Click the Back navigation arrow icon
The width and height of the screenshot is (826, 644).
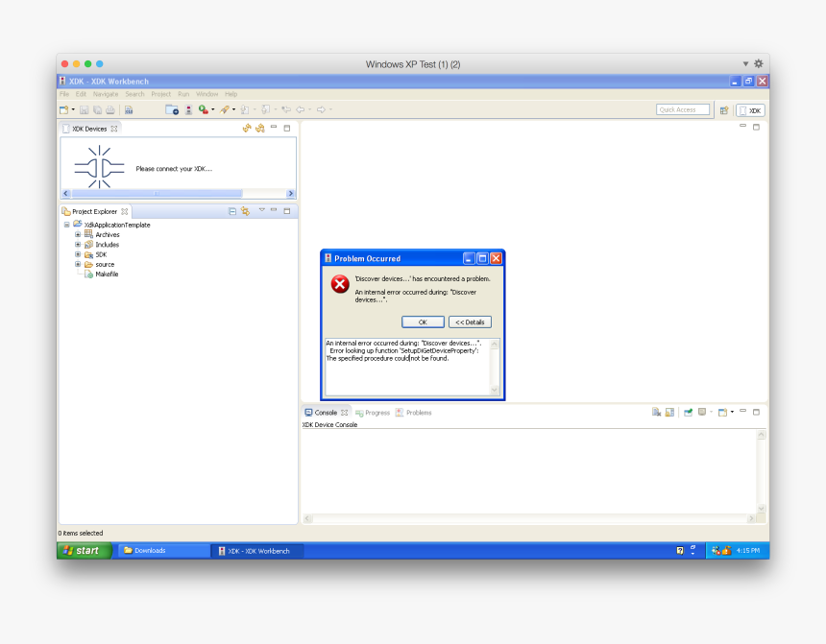tap(301, 109)
